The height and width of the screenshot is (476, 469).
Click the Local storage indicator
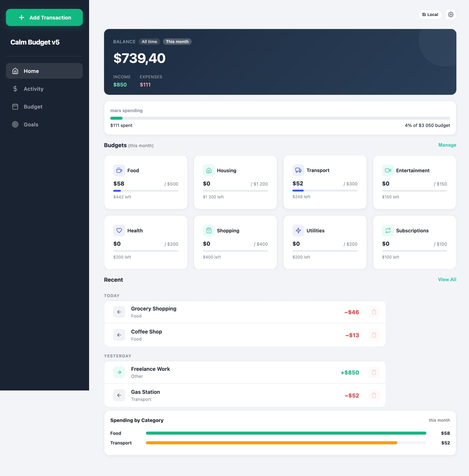pos(430,14)
